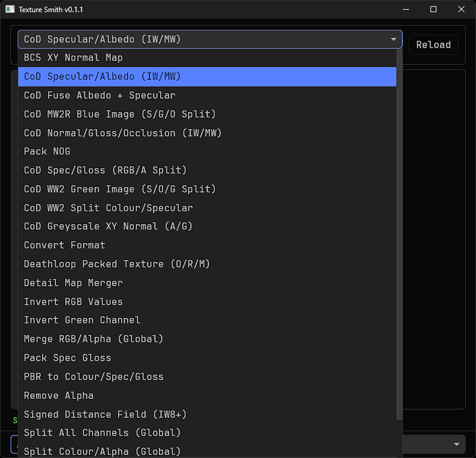Viewport: 476px width, 458px height.
Task: Select the Pack Spec Gloss option
Action: [x=208, y=358]
